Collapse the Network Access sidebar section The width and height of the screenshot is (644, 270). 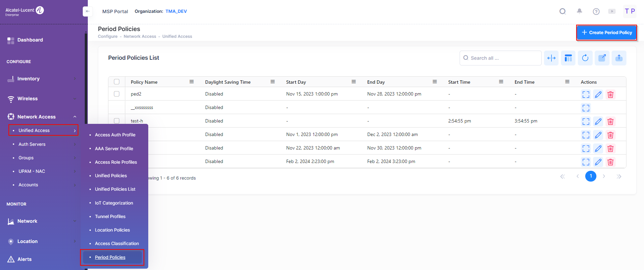coord(42,117)
